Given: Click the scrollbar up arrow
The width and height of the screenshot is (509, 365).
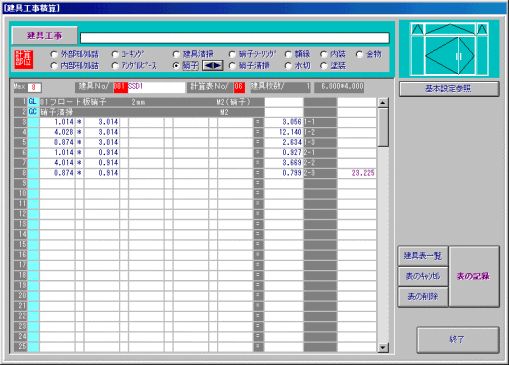Looking at the screenshot, I should pos(383,103).
